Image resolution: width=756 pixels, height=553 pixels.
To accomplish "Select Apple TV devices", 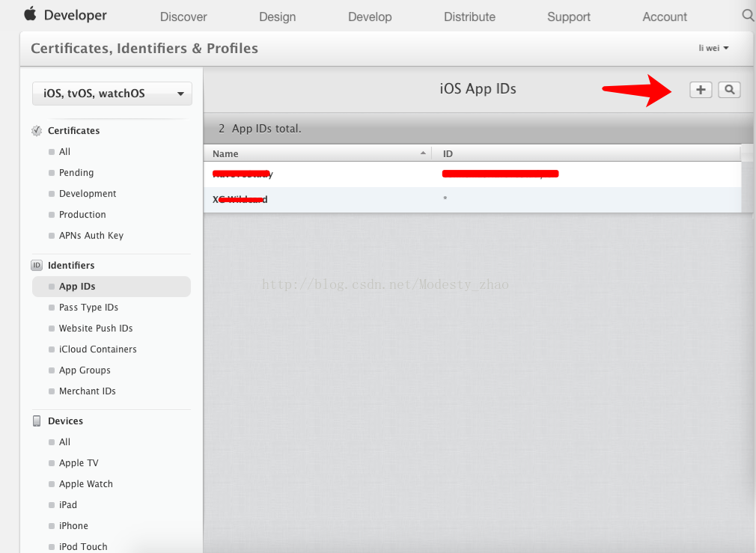I will pyautogui.click(x=79, y=463).
